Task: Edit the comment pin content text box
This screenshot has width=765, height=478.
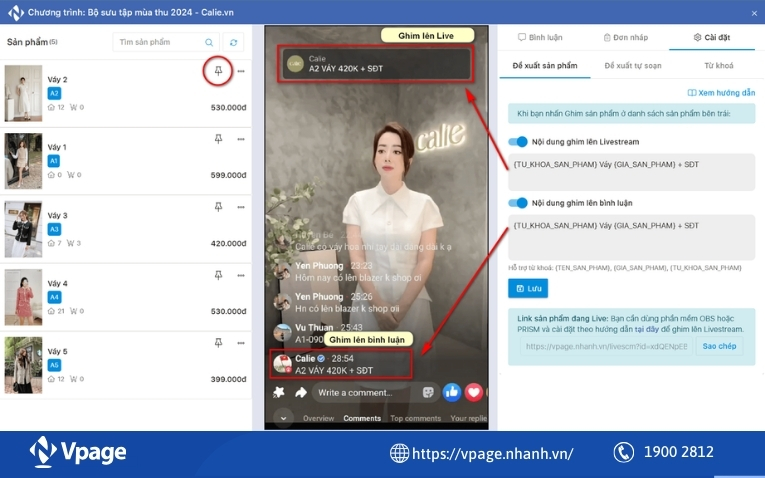Action: pos(631,237)
